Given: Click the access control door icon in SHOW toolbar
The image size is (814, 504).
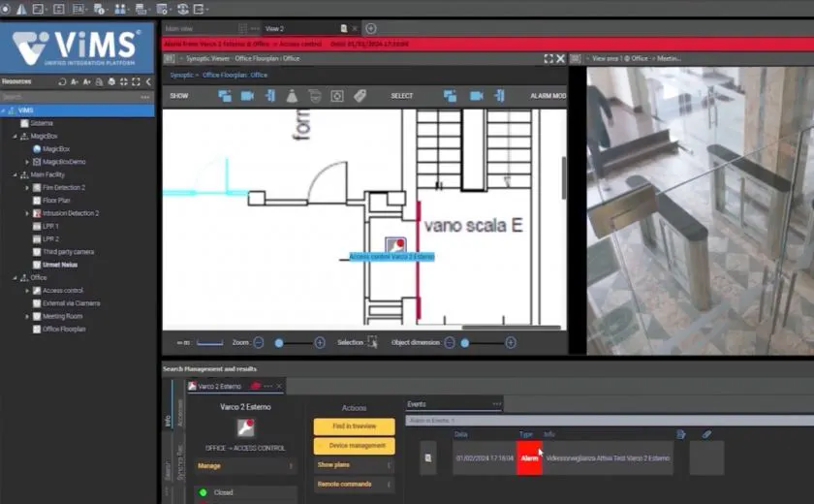Looking at the screenshot, I should click(269, 96).
